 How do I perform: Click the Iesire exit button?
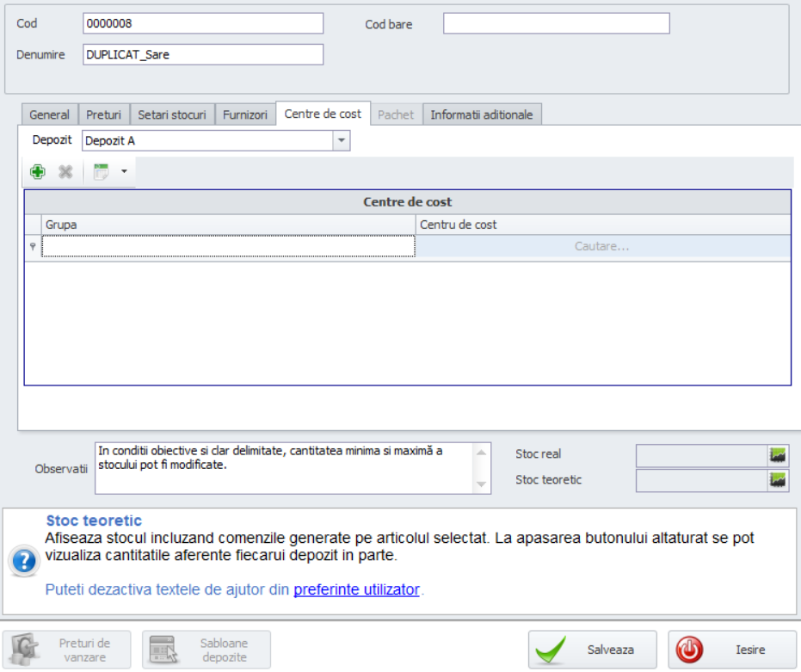(732, 650)
